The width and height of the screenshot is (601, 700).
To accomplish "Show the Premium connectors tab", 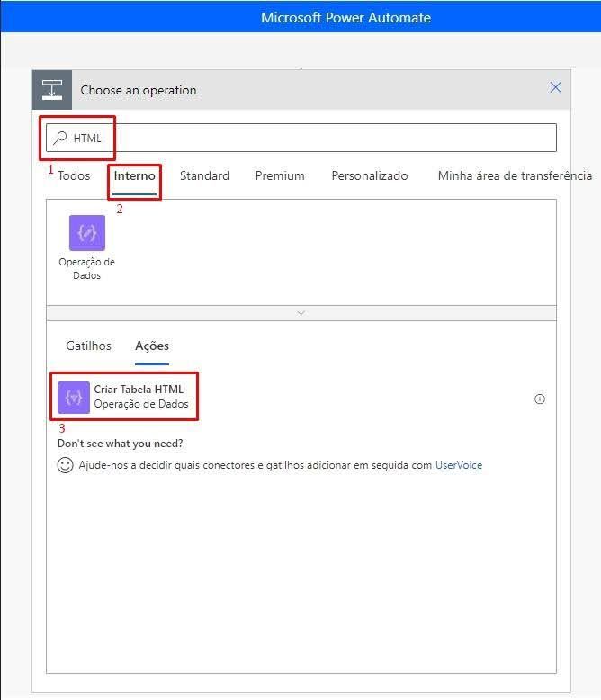I will point(280,175).
